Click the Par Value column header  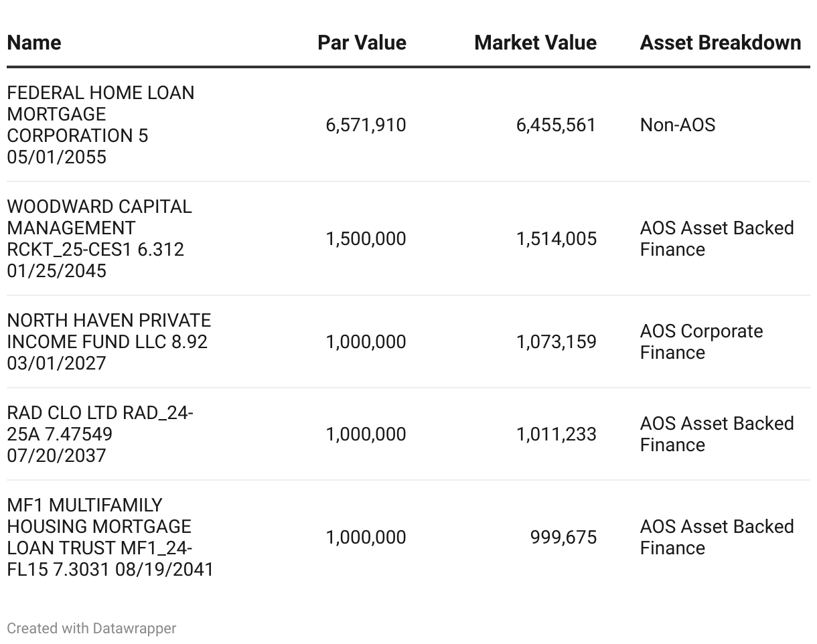tap(362, 42)
